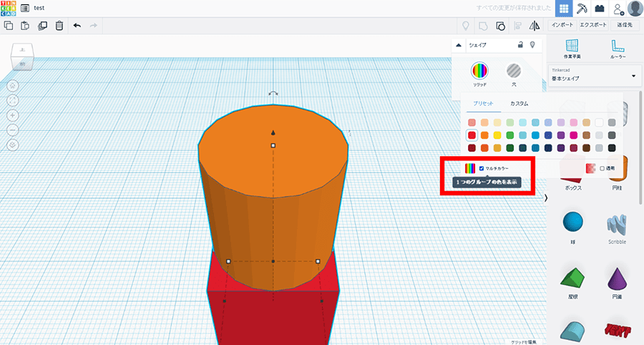Uncheck the マルチカラー checkbox
Viewport: 644px width, 345px height.
[x=482, y=168]
